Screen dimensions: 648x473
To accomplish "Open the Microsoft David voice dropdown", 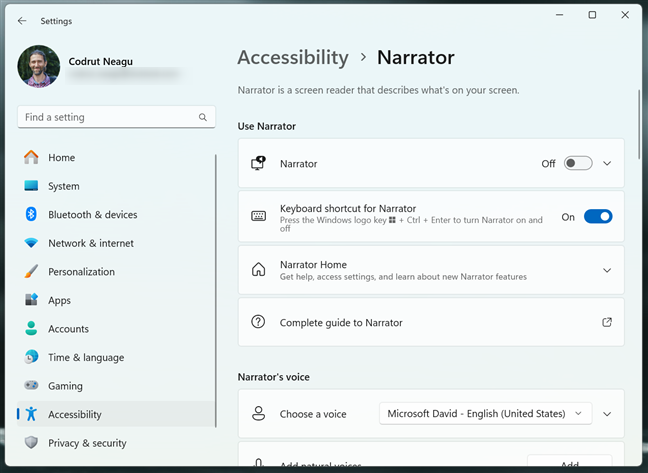I will click(485, 414).
